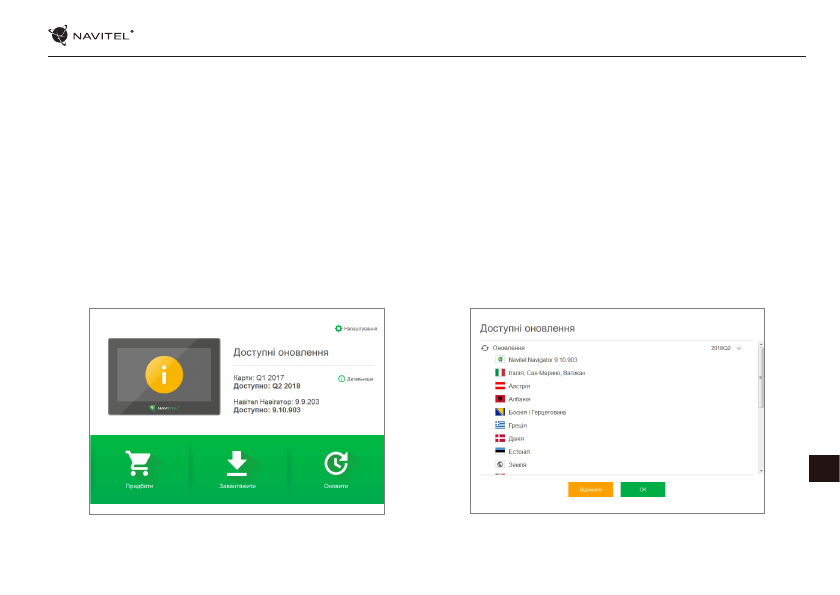
Task: Click the text "Доступно: 9.10.903"
Action: (x=267, y=410)
